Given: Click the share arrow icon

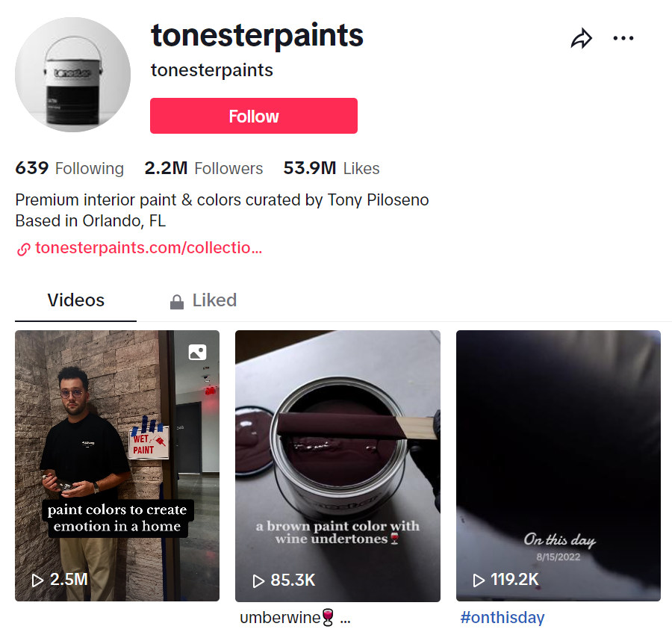Looking at the screenshot, I should tap(581, 39).
